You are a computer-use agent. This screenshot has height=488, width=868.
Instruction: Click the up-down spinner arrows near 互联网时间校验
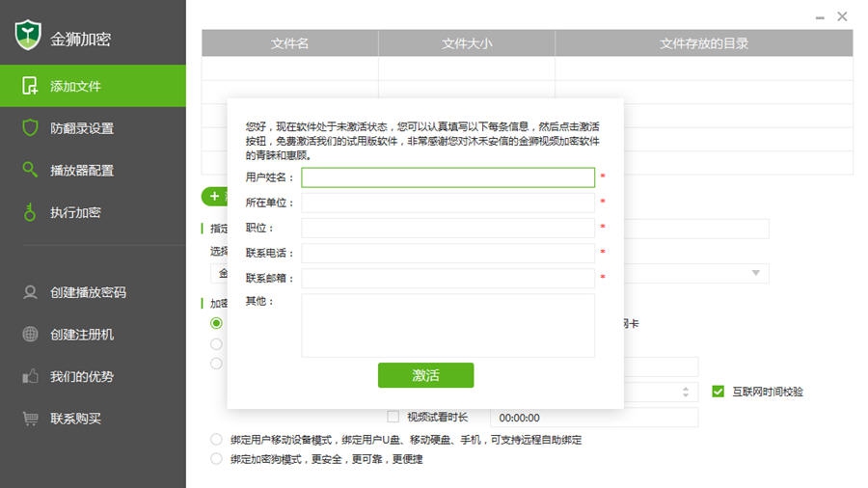point(686,392)
